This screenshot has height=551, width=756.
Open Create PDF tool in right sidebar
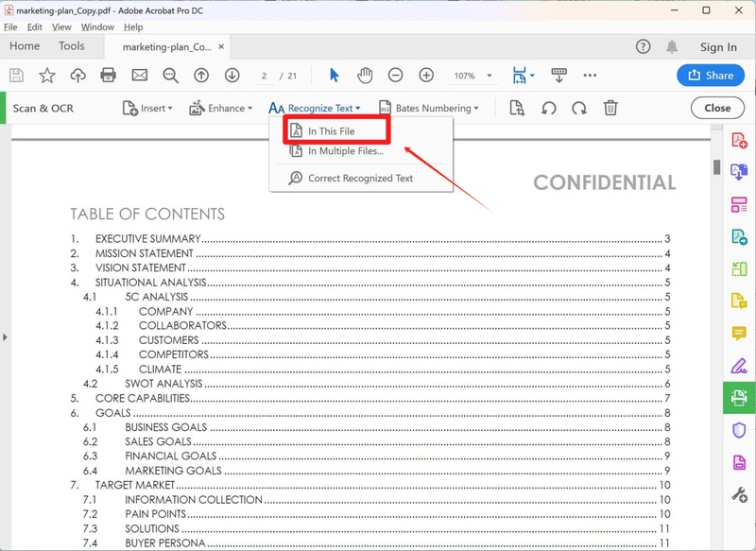coord(739,140)
